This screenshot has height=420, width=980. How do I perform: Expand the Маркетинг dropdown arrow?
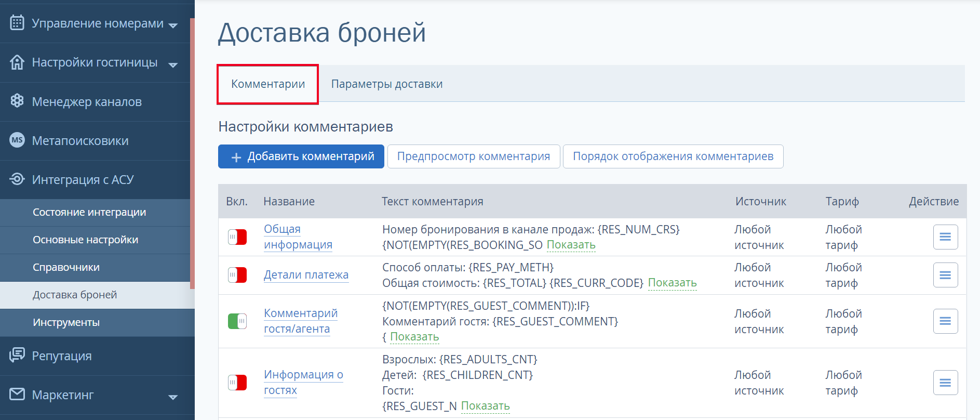(173, 397)
